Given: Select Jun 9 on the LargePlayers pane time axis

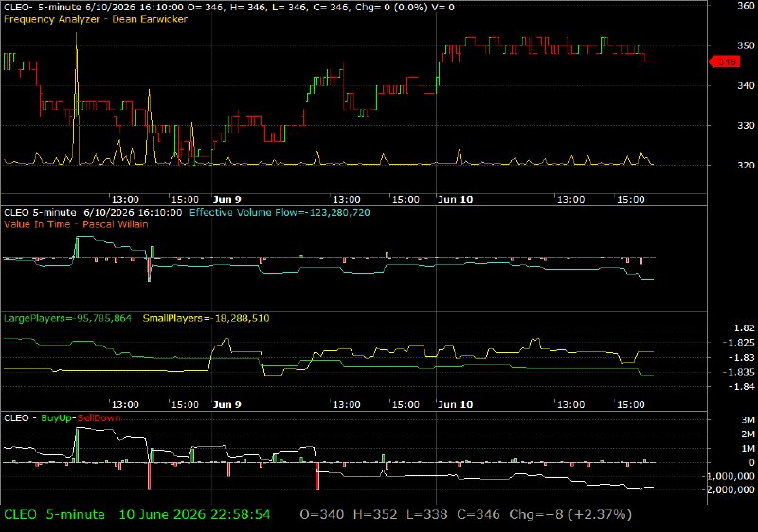Looking at the screenshot, I should 227,404.
